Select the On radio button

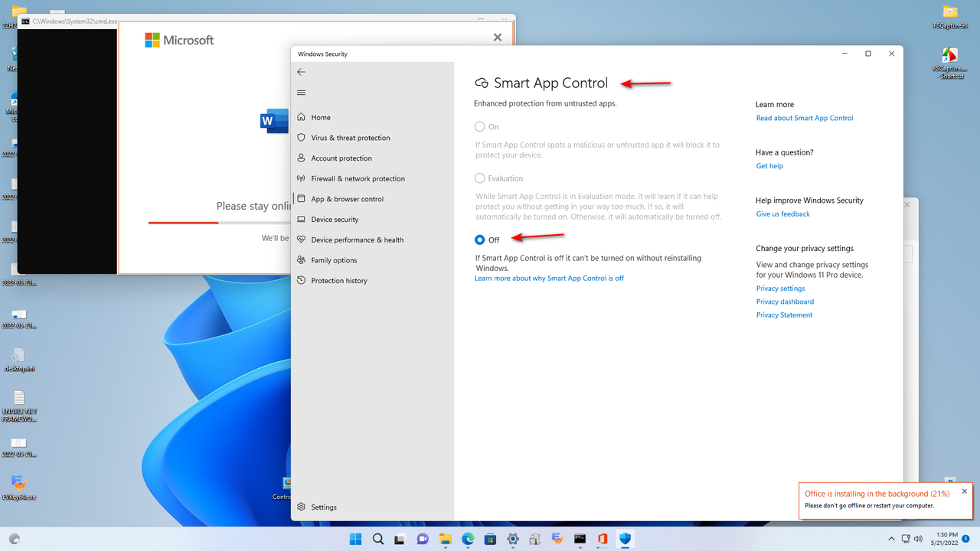[x=480, y=127]
